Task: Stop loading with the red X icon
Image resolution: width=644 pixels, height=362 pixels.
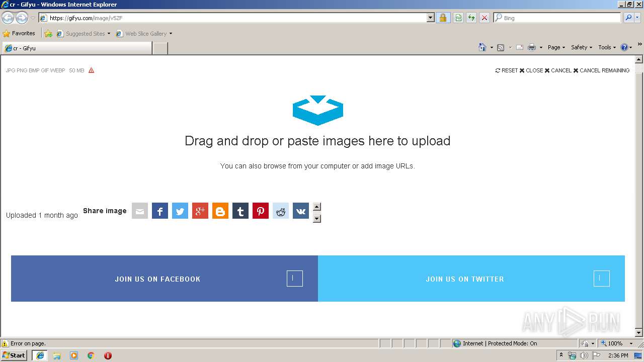Action: 485,18
